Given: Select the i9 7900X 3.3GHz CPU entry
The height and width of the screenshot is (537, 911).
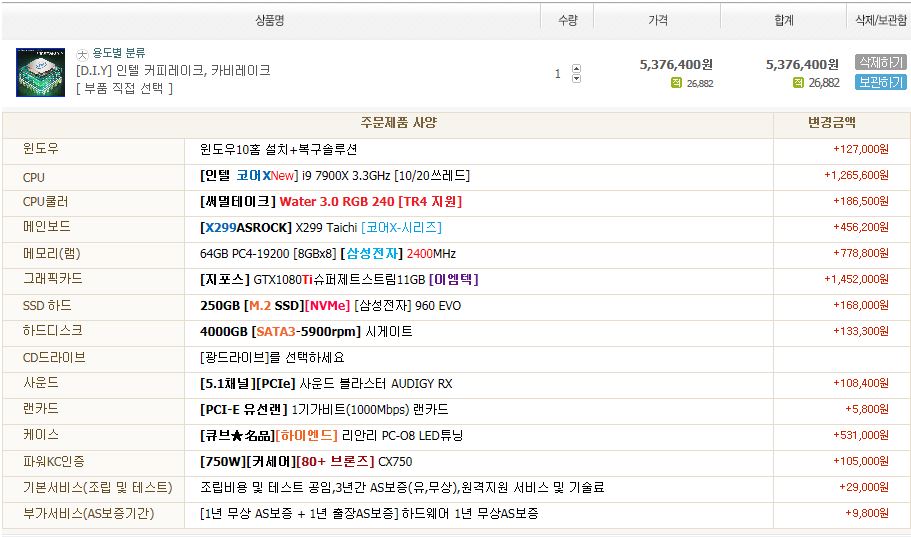Looking at the screenshot, I should 335,176.
